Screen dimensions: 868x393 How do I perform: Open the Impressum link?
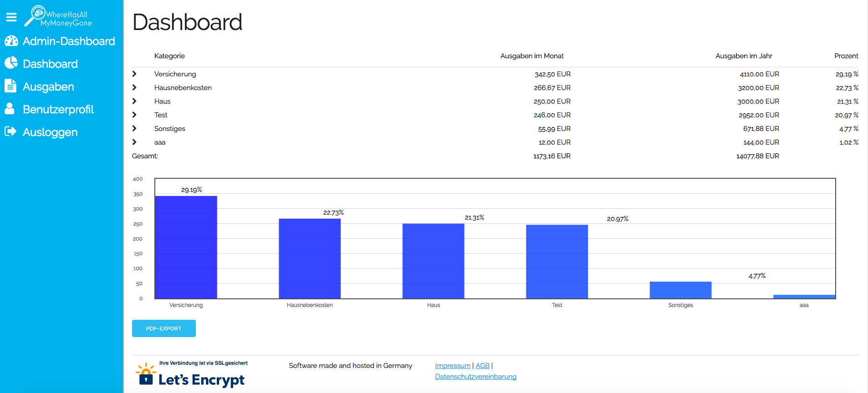452,366
